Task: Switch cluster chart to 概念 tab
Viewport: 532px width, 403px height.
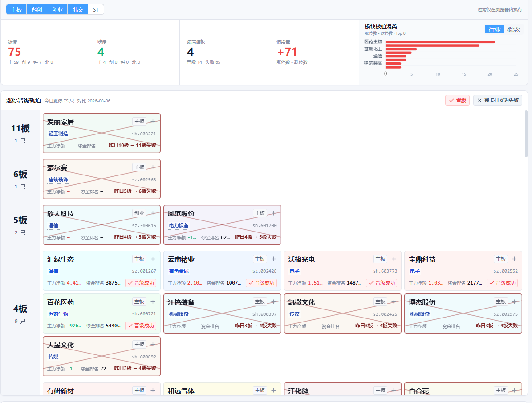Action: pos(513,29)
